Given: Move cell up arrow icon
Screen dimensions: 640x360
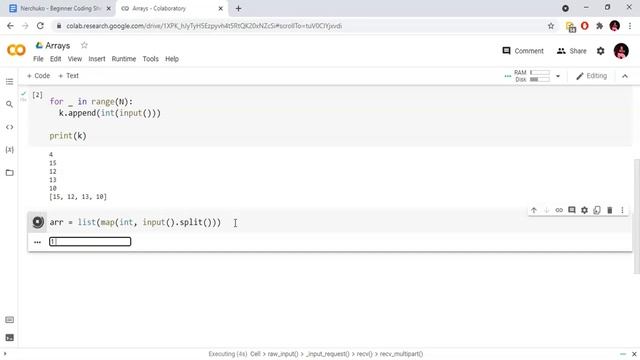Looking at the screenshot, I should (533, 210).
